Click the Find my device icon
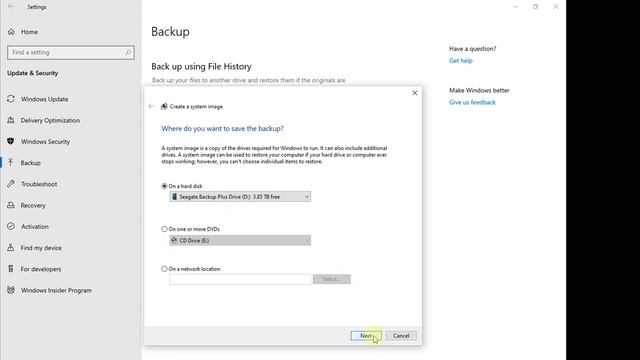 click(11, 247)
